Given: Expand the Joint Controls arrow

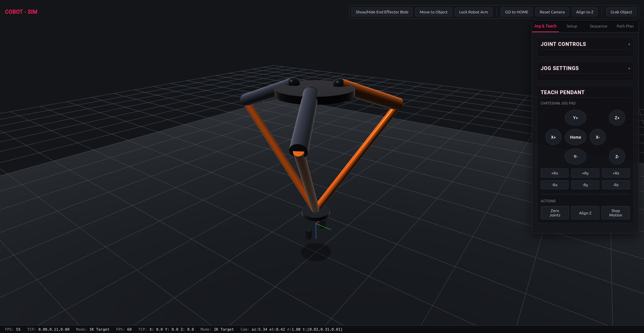Looking at the screenshot, I should pyautogui.click(x=629, y=44).
